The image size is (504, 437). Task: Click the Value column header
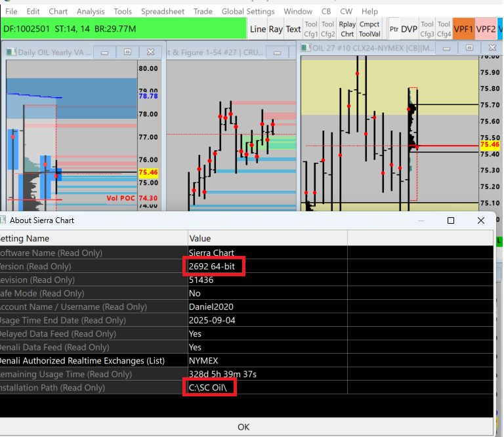coord(268,238)
